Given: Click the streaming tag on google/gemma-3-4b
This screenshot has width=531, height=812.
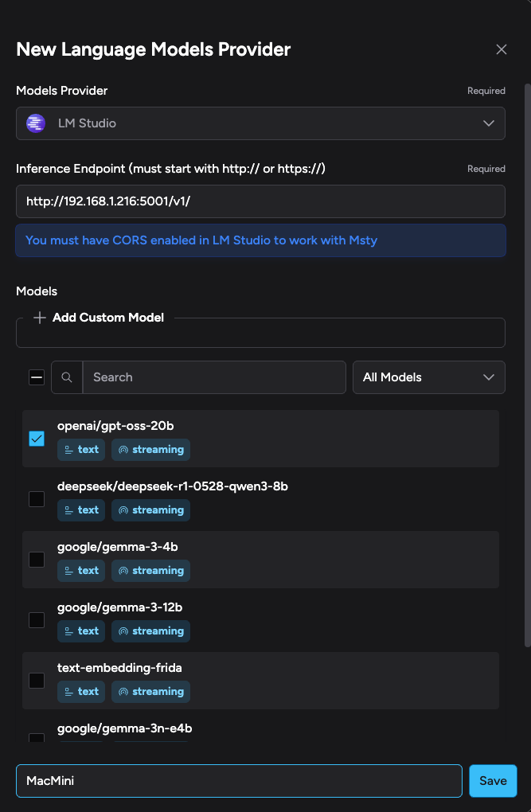Looking at the screenshot, I should pos(150,571).
